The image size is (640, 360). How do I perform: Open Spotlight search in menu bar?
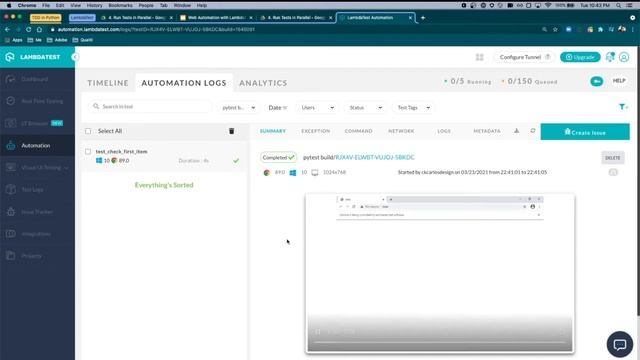click(619, 5)
